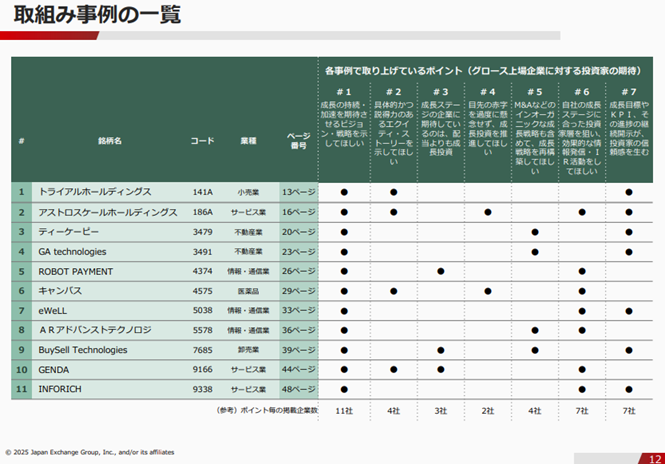This screenshot has height=464, width=665.
Task: Click the 11社 total under column #1
Action: click(x=344, y=410)
